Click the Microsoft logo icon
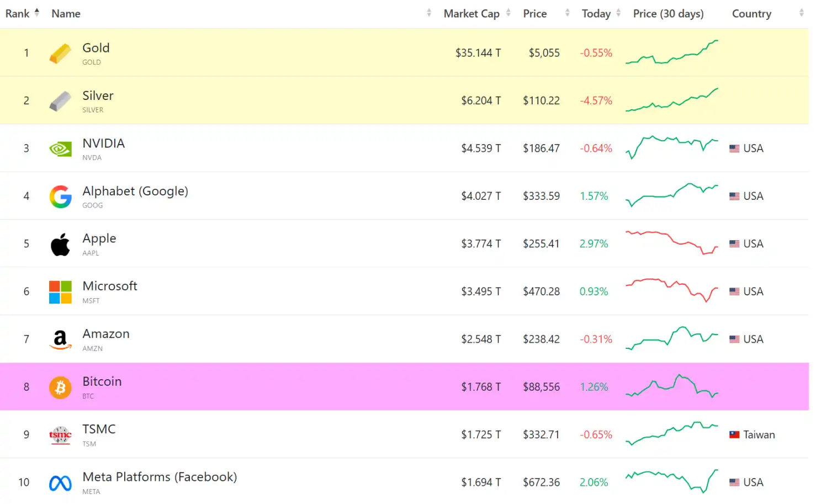 (x=60, y=292)
